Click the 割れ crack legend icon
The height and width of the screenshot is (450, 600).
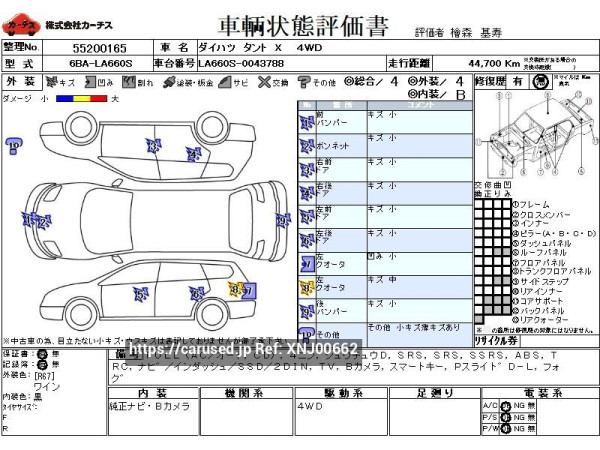point(129,82)
